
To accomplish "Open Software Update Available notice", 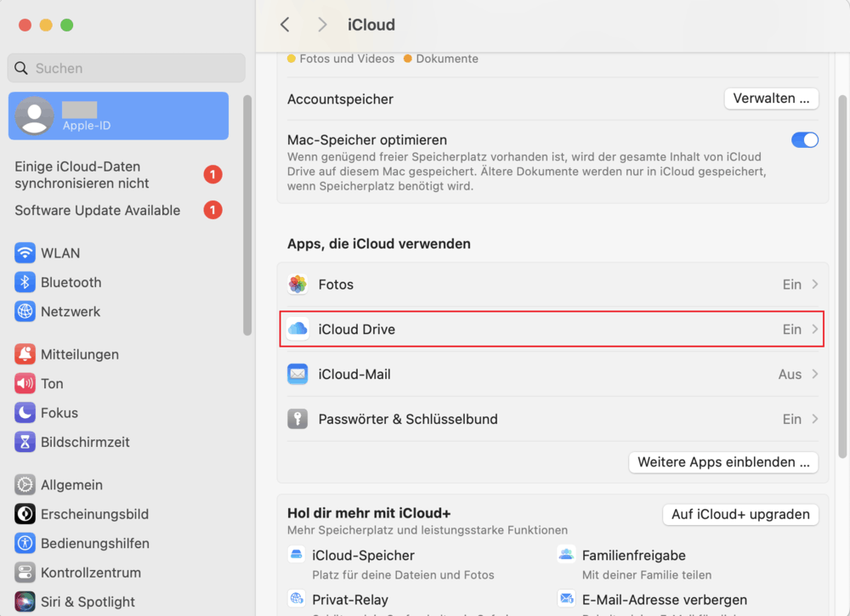I will [118, 210].
